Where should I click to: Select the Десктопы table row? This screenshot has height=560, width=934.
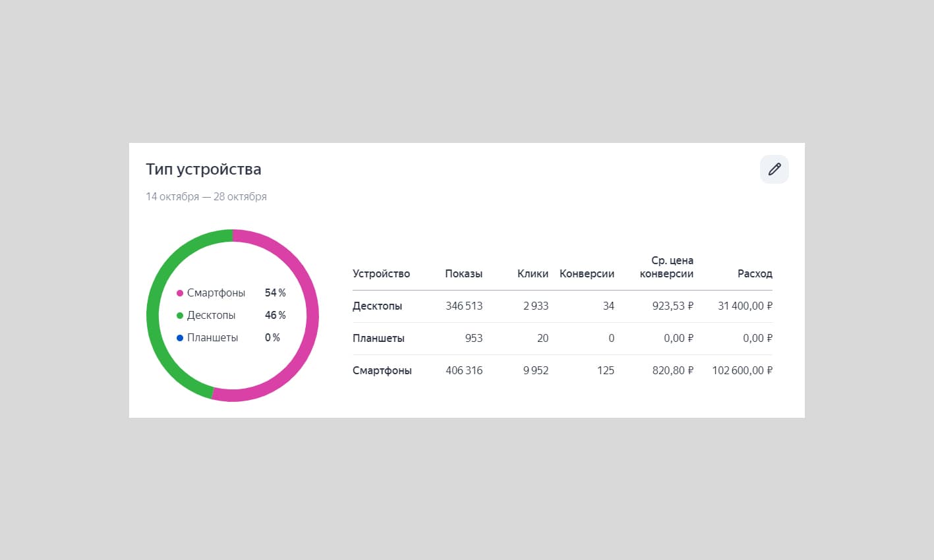coord(562,306)
